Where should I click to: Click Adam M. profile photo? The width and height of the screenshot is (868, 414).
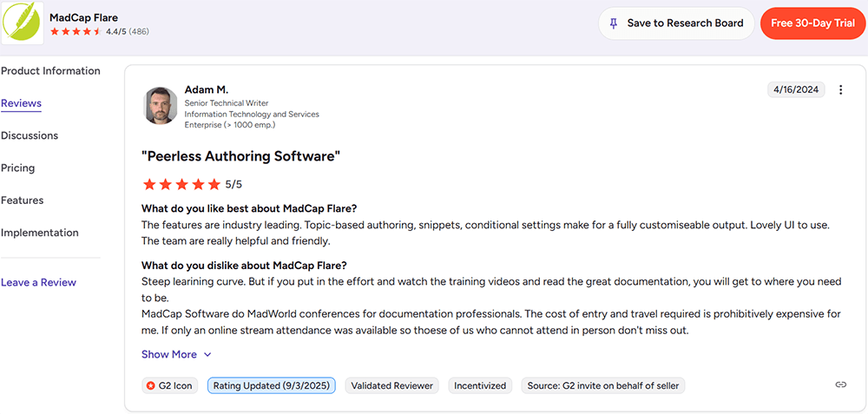[x=161, y=105]
